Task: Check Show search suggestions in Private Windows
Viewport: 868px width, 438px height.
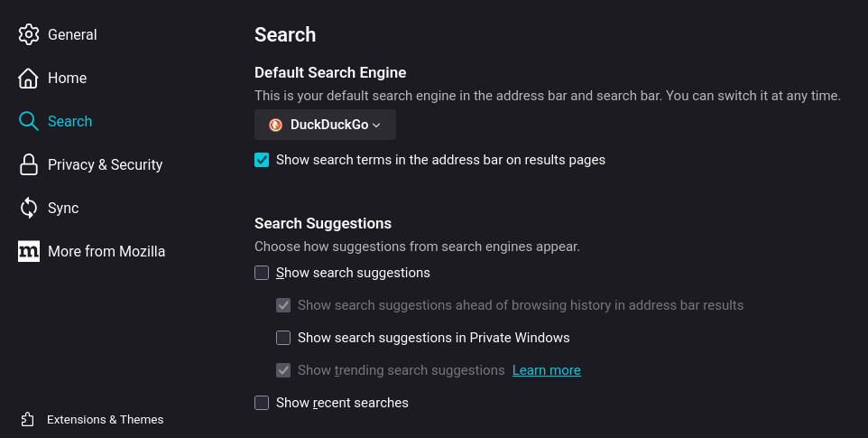Action: pos(283,338)
